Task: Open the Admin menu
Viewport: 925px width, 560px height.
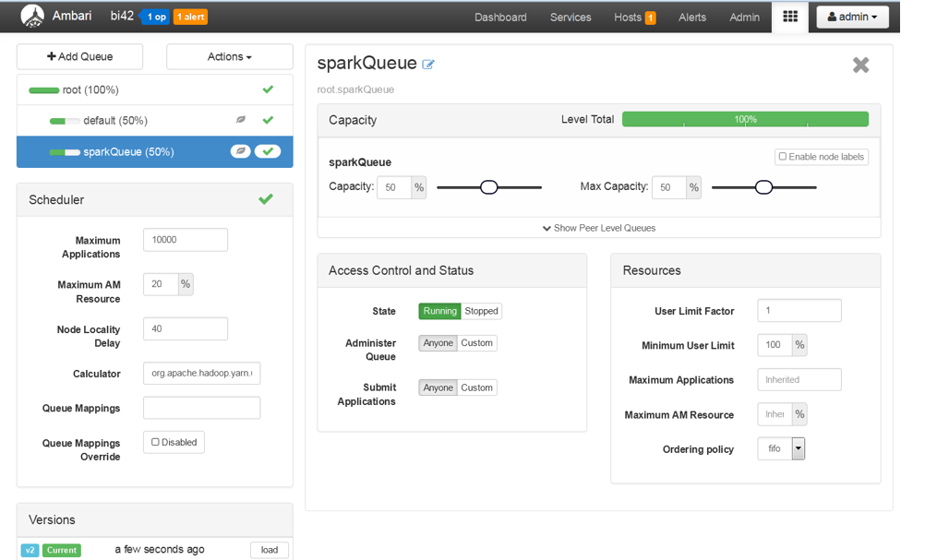Action: click(x=744, y=18)
